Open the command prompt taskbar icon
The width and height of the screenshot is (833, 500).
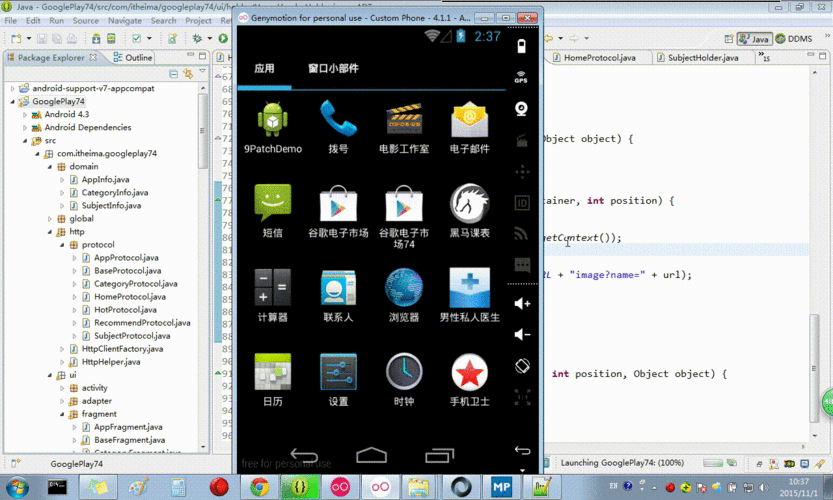click(x=57, y=487)
